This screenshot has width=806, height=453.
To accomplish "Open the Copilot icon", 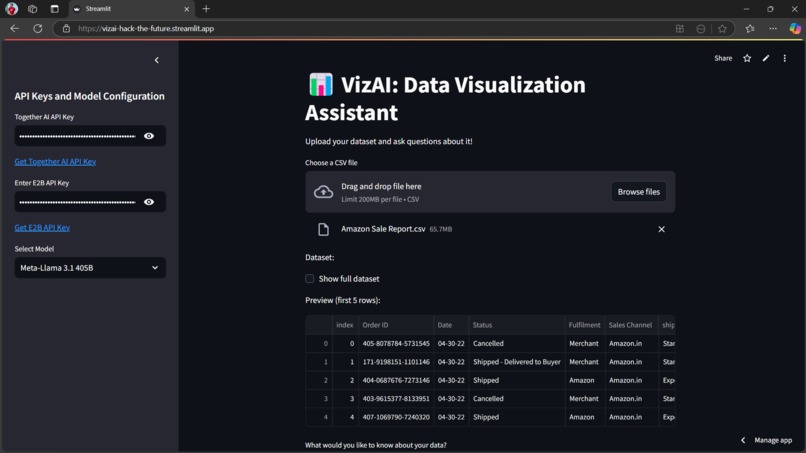I will [795, 29].
